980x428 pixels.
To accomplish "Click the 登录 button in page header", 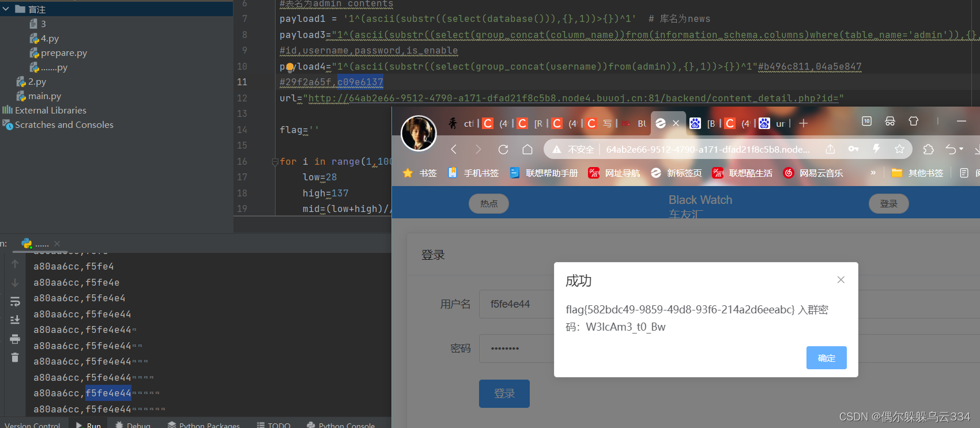I will (889, 203).
